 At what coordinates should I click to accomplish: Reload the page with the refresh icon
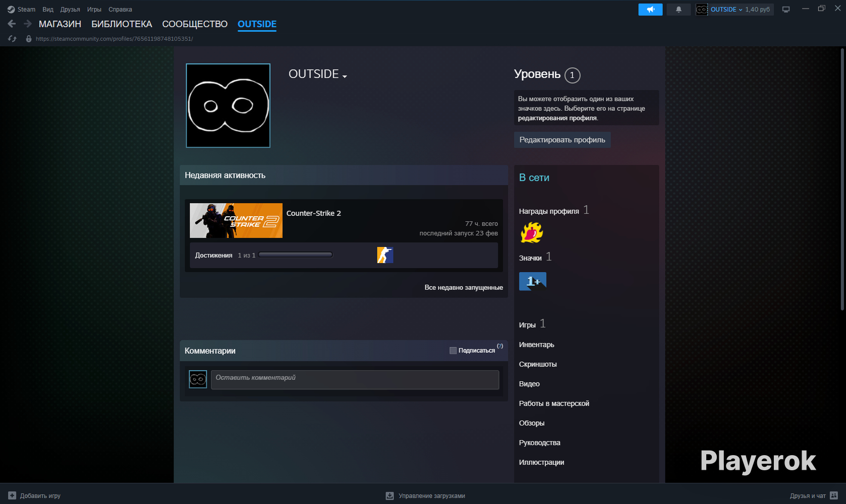pyautogui.click(x=12, y=39)
